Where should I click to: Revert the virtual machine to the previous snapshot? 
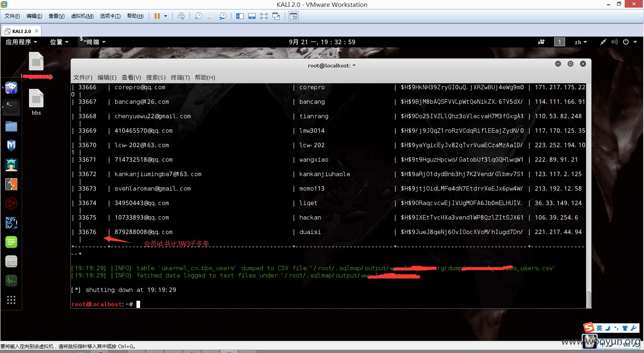click(211, 16)
